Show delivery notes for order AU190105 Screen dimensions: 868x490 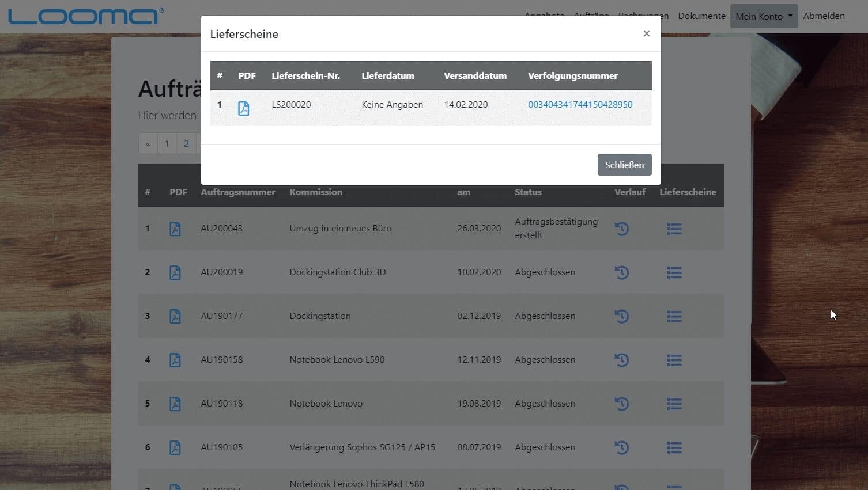pyautogui.click(x=674, y=447)
